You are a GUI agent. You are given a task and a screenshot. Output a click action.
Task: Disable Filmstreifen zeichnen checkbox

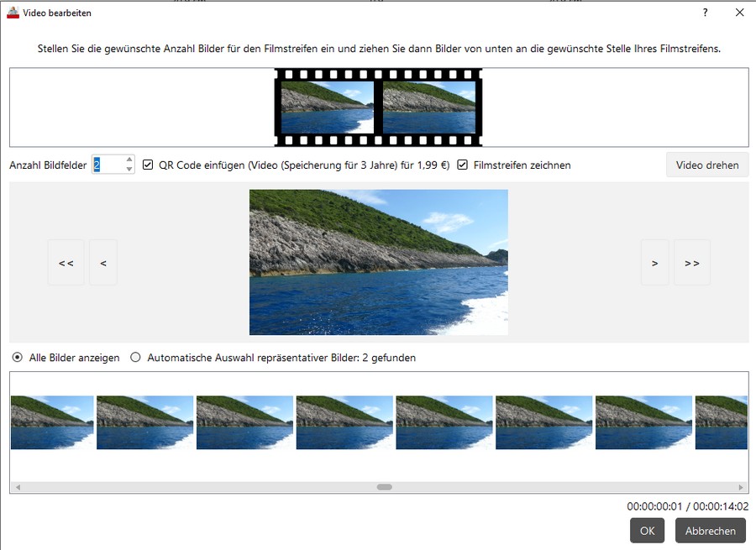click(463, 165)
